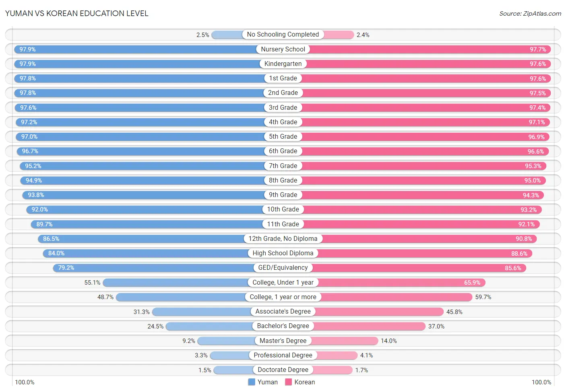This screenshot has height=392, width=566.
Task: Toggle the Korean legend label
Action: [304, 382]
